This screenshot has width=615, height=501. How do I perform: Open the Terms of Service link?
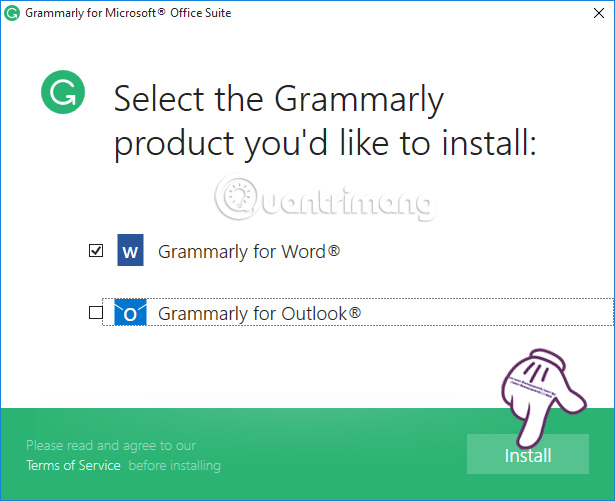click(x=73, y=465)
